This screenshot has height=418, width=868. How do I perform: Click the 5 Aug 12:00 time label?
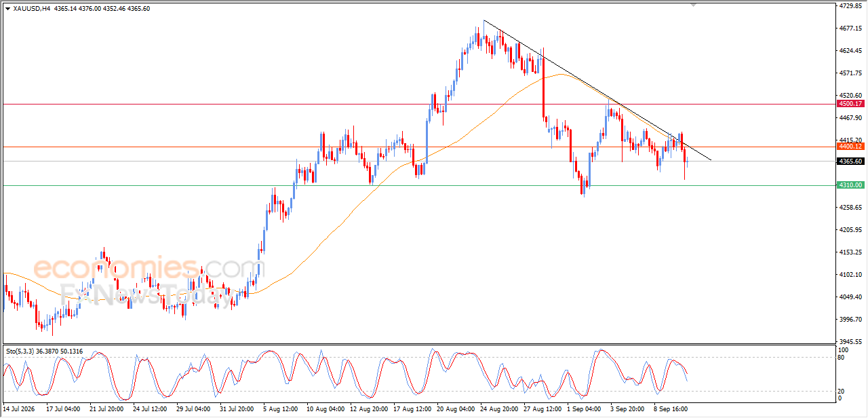click(x=281, y=409)
